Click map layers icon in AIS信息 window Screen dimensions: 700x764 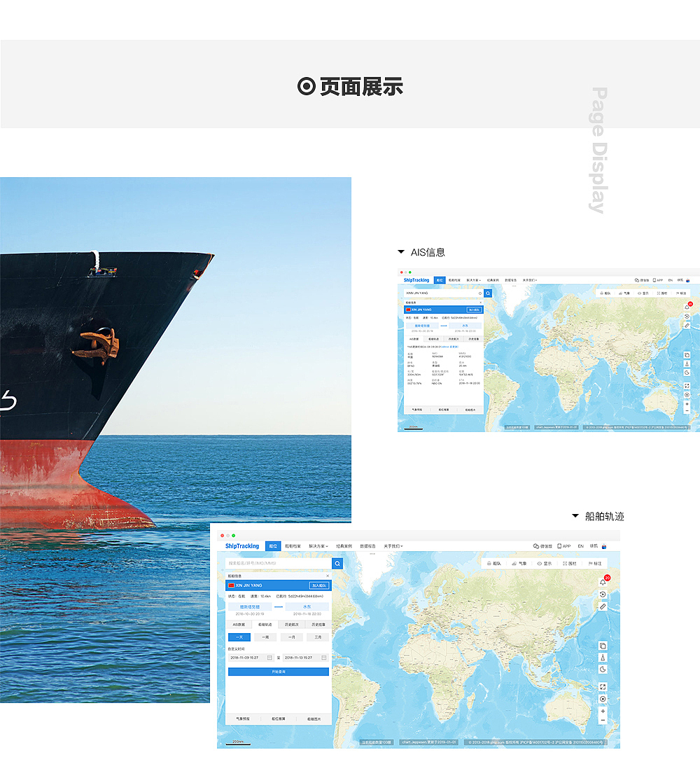point(687,355)
